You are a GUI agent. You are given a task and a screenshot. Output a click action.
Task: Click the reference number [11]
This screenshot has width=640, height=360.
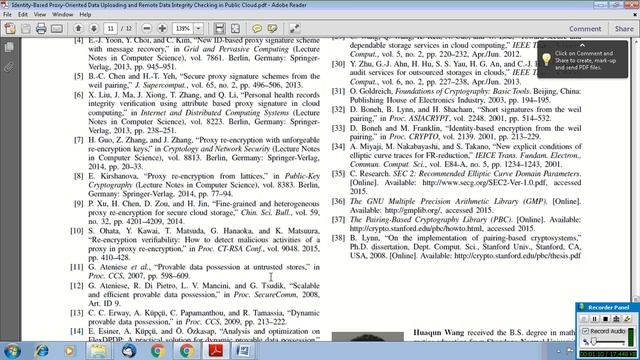pyautogui.click(x=77, y=267)
